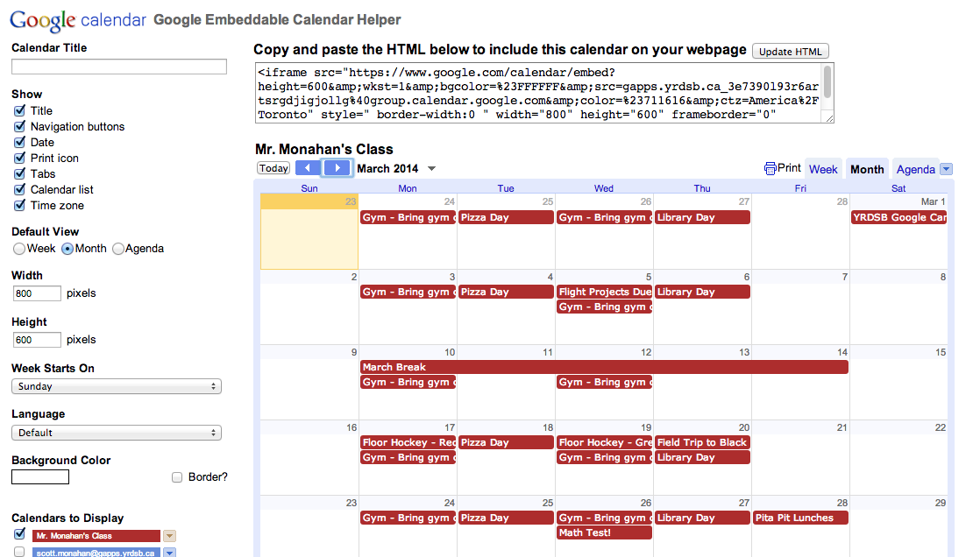
Task: Open the Field Trip to Black event
Action: pos(702,442)
